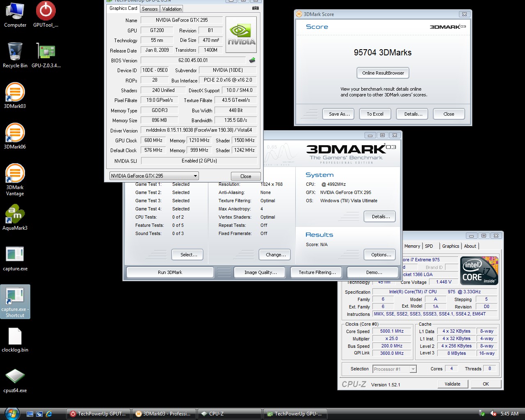Click the Core Speed value 5000.1 MHz

(x=392, y=331)
